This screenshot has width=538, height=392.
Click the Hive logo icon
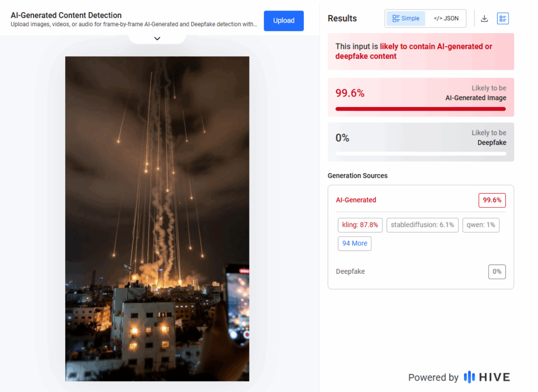pos(469,377)
